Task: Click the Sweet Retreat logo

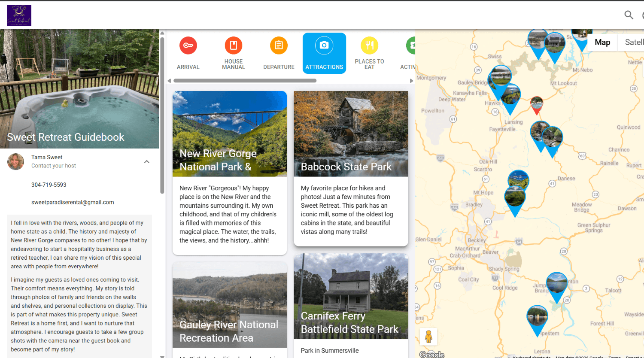Action: coord(19,15)
